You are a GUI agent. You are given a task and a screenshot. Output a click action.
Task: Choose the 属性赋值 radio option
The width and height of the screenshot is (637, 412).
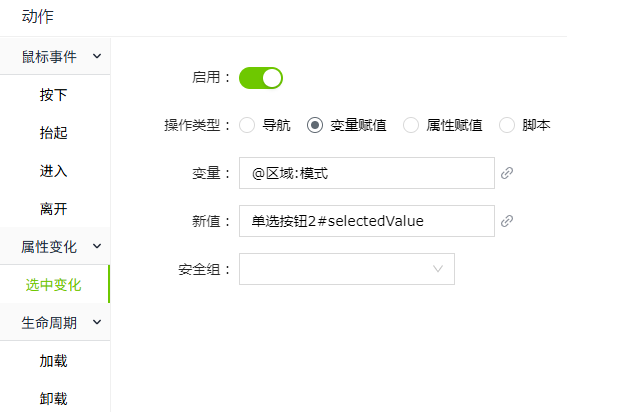[411, 125]
